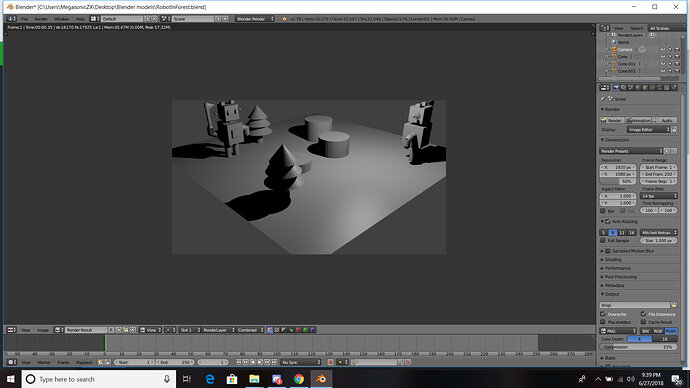Click the Render button in properties

612,120
